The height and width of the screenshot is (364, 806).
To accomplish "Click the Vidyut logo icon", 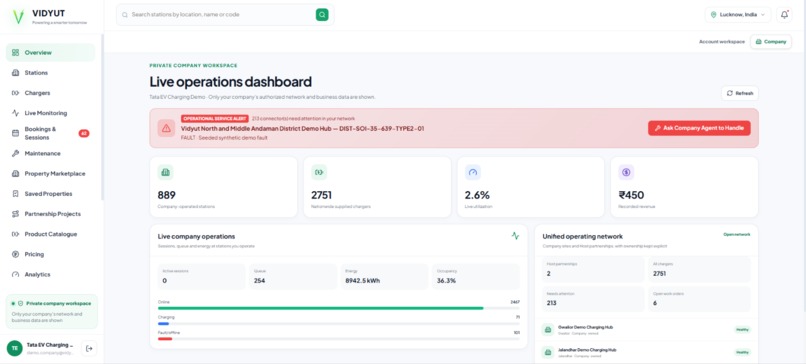I will coord(19,16).
